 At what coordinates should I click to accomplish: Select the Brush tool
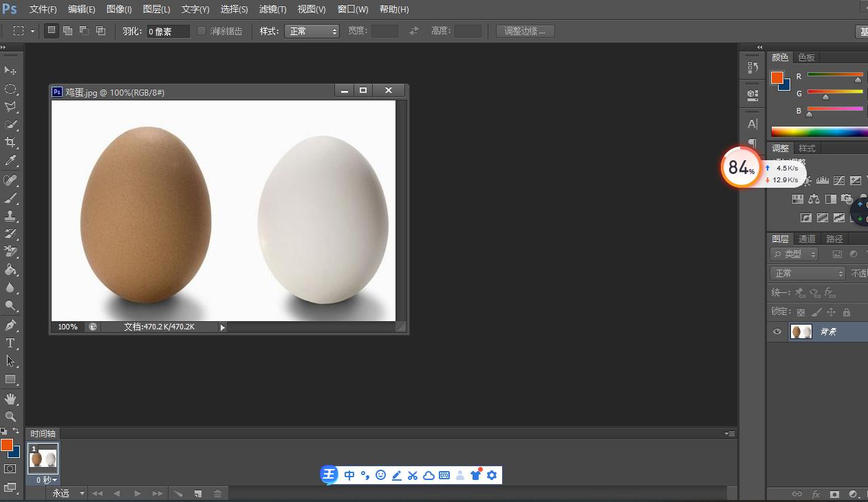tap(10, 197)
